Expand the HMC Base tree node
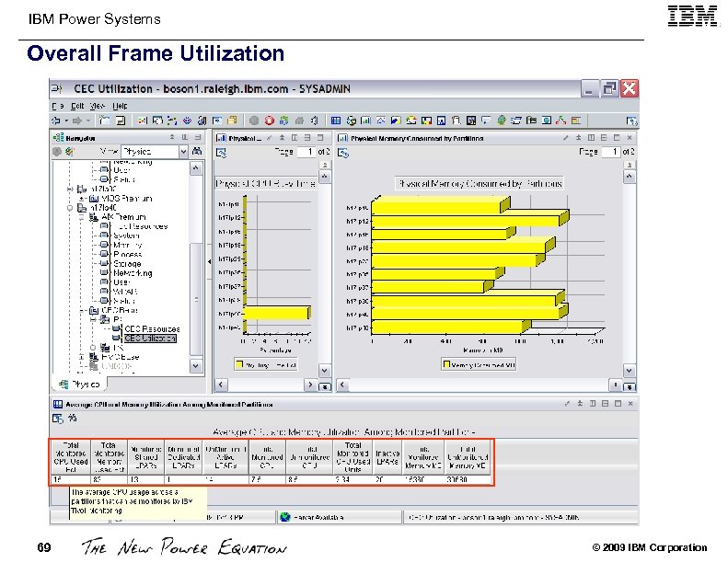 point(82,357)
